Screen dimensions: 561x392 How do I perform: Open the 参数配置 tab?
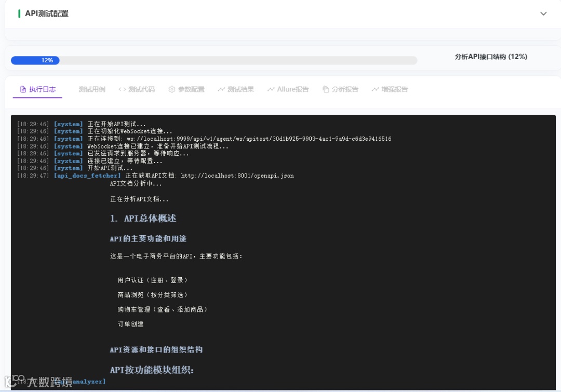186,89
